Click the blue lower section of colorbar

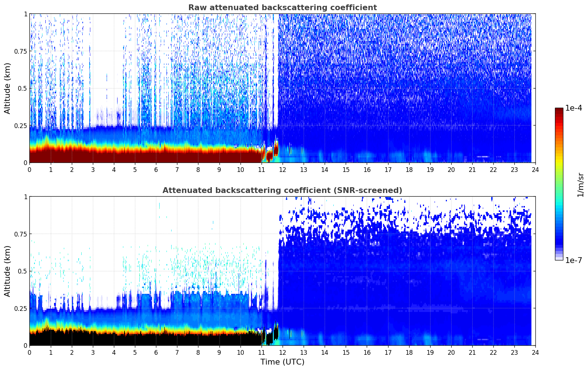559,232
